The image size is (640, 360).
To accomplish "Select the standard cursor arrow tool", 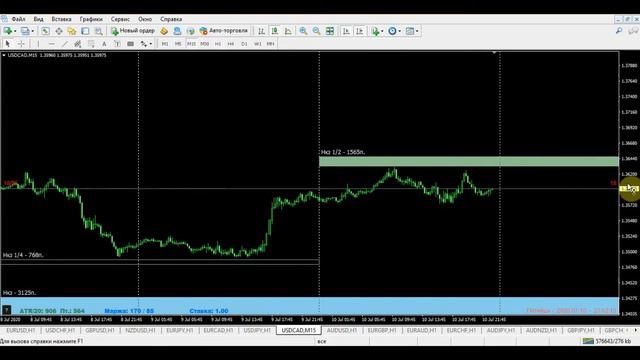I will [7, 44].
